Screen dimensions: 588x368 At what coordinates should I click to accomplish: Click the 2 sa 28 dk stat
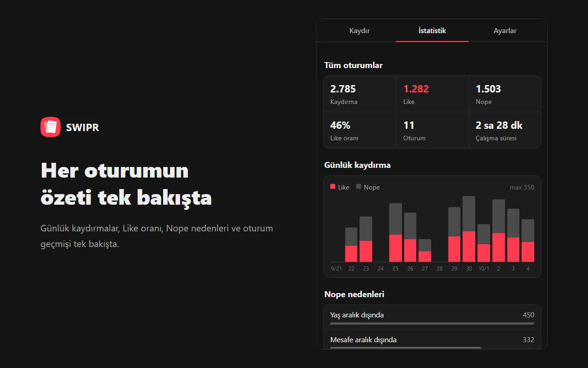click(x=505, y=130)
